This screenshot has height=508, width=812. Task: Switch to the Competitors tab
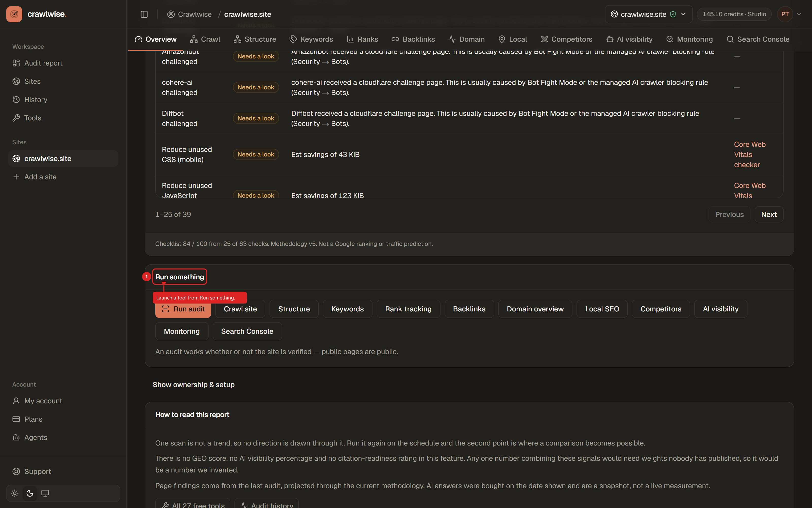click(567, 39)
